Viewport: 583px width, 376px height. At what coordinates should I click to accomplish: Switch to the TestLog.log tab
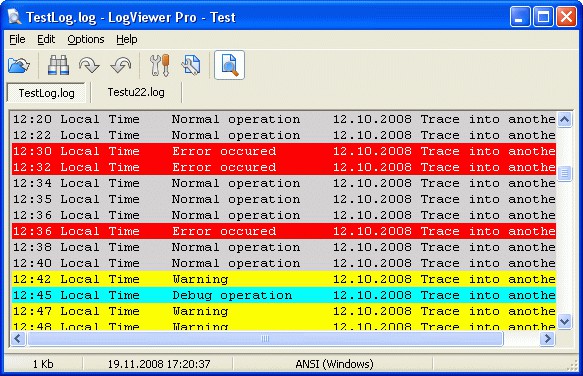46,93
